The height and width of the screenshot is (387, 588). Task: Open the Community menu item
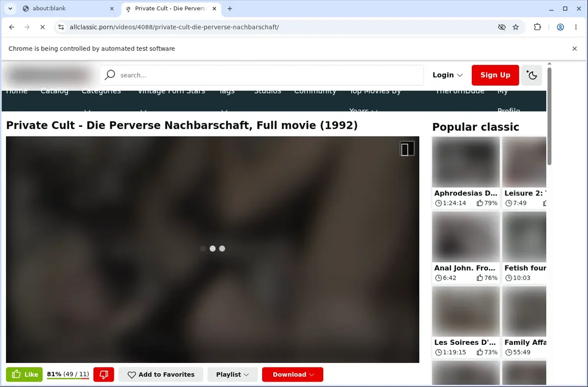315,92
